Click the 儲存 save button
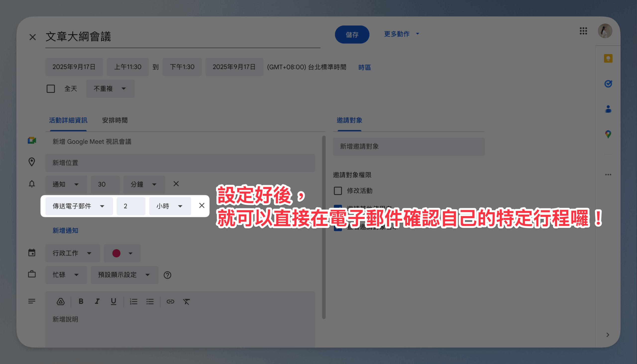This screenshot has width=637, height=364. pyautogui.click(x=352, y=35)
